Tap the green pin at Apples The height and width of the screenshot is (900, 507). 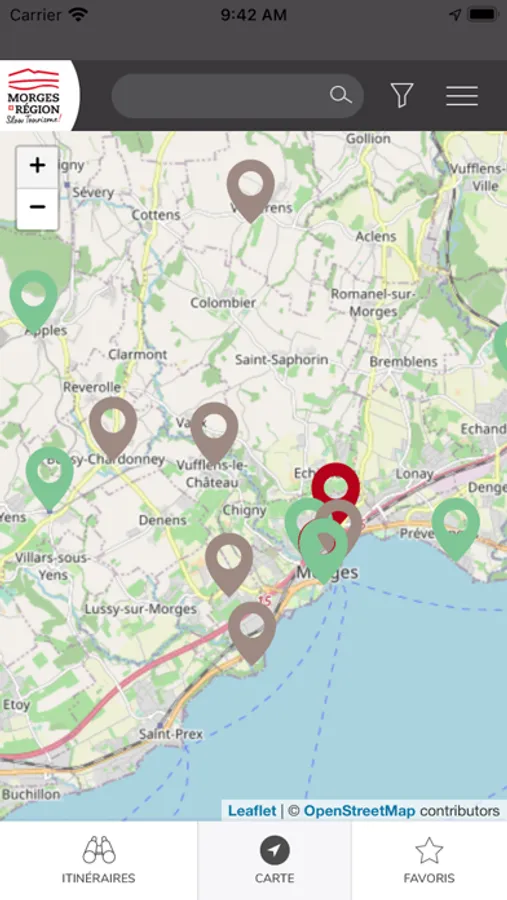tap(34, 301)
